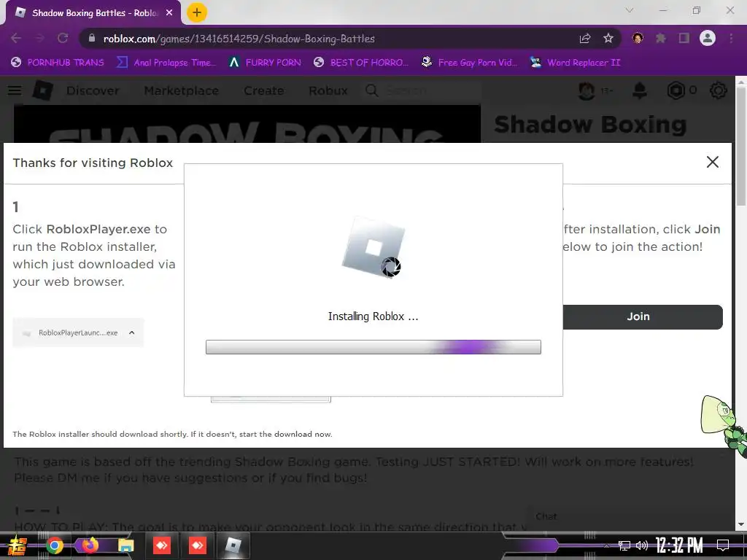Image resolution: width=747 pixels, height=560 pixels.
Task: Expand the RobloxPlayerLauncher.exe download chevron
Action: tap(132, 332)
